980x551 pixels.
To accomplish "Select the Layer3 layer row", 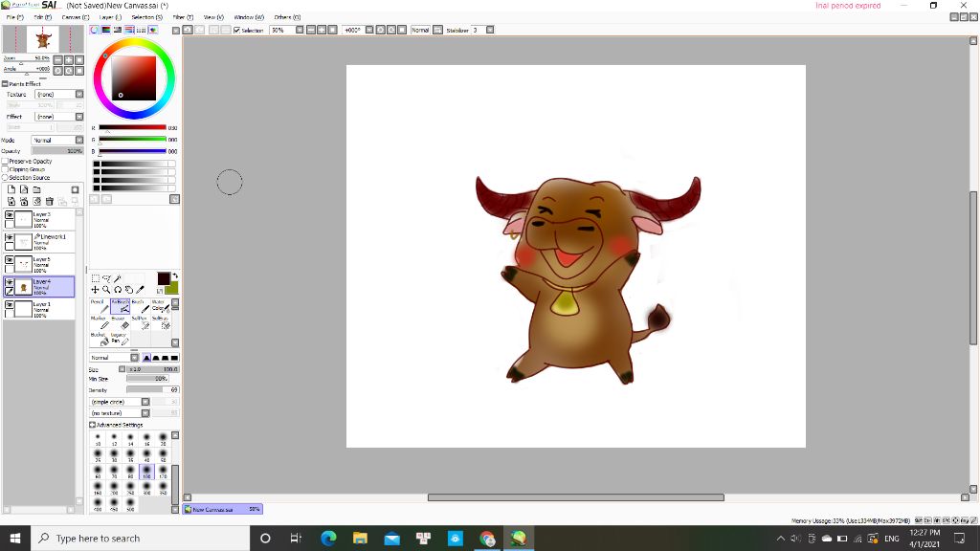I will tap(38, 219).
